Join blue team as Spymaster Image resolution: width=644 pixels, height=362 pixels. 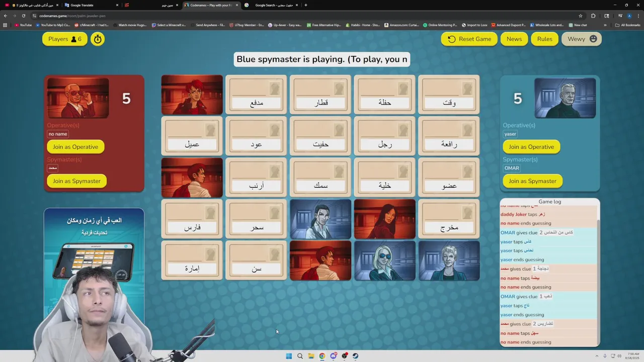tap(532, 181)
